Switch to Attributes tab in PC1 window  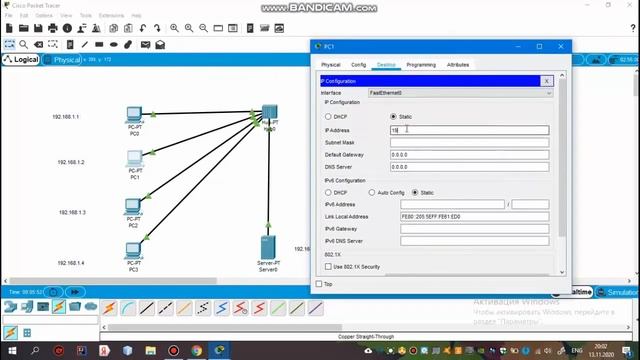tap(458, 65)
